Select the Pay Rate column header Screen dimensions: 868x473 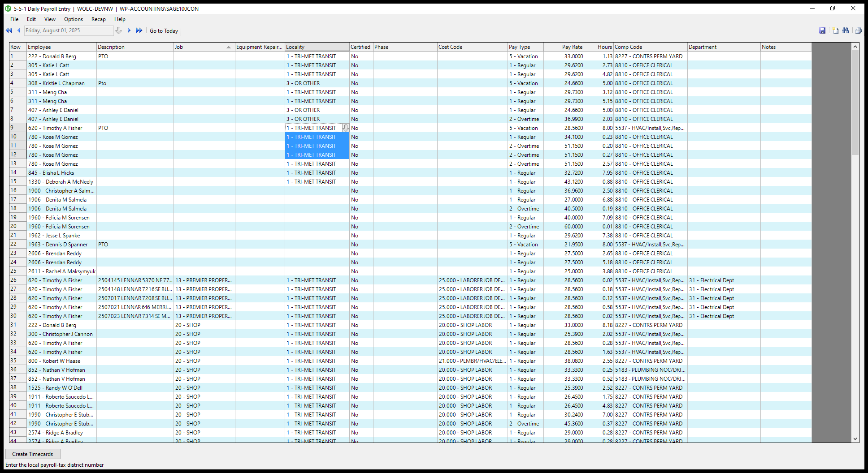564,47
